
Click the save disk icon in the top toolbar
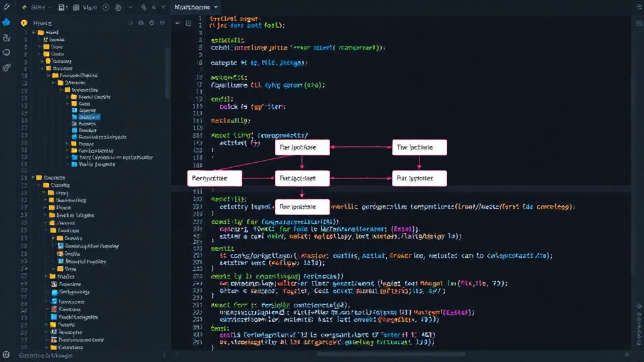click(62, 8)
